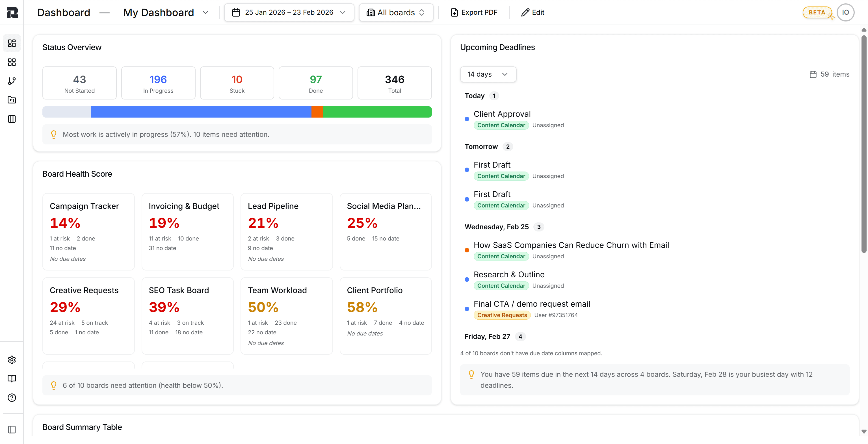Screen dimensions: 868x444
Task: Click the help question mark icon
Action: coord(12,398)
